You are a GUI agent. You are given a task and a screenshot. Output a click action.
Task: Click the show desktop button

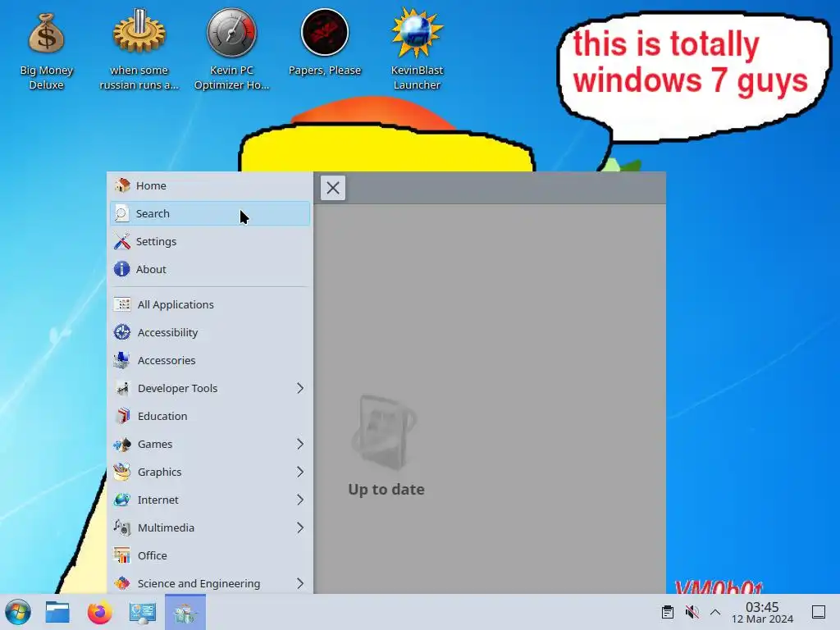819,612
